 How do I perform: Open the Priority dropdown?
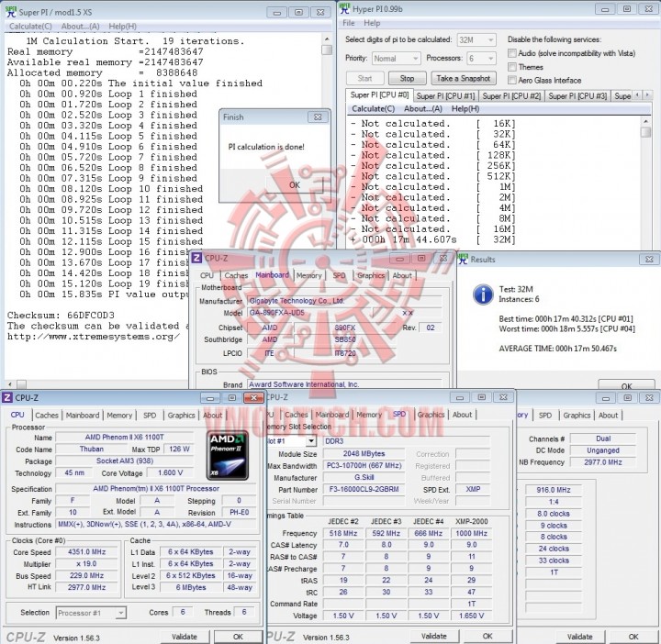pyautogui.click(x=396, y=59)
